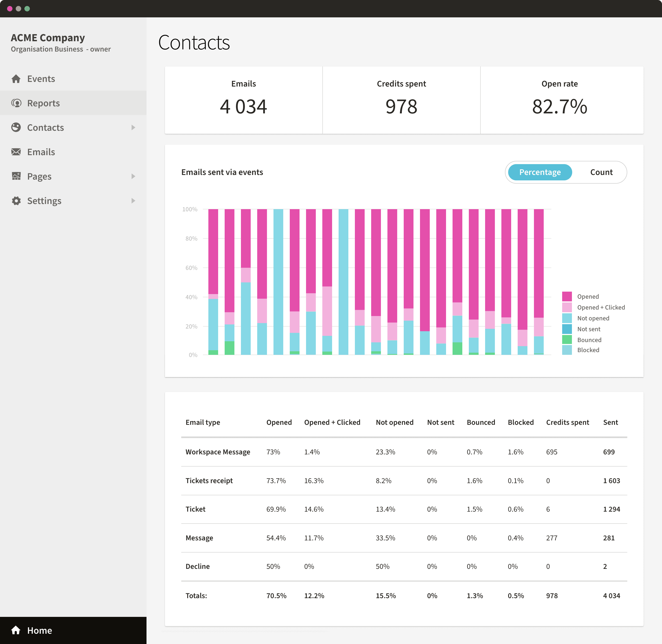The width and height of the screenshot is (662, 644).
Task: Click the Open rate summary card
Action: [x=560, y=100]
